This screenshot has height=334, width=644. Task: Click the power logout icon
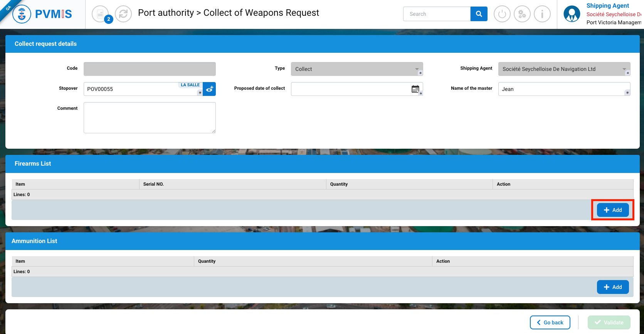point(502,14)
